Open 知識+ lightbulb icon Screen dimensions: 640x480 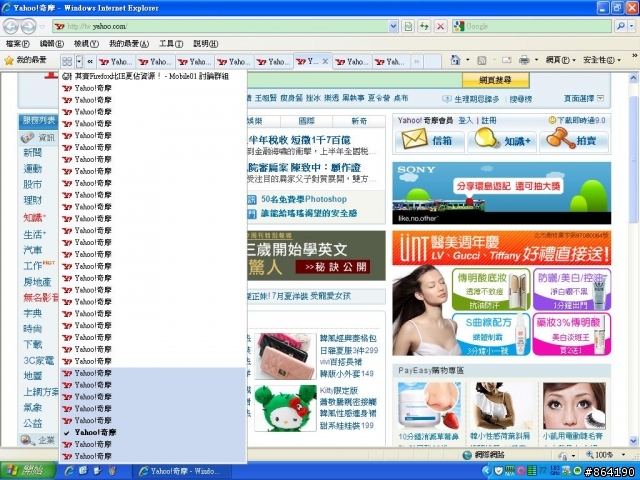(502, 140)
